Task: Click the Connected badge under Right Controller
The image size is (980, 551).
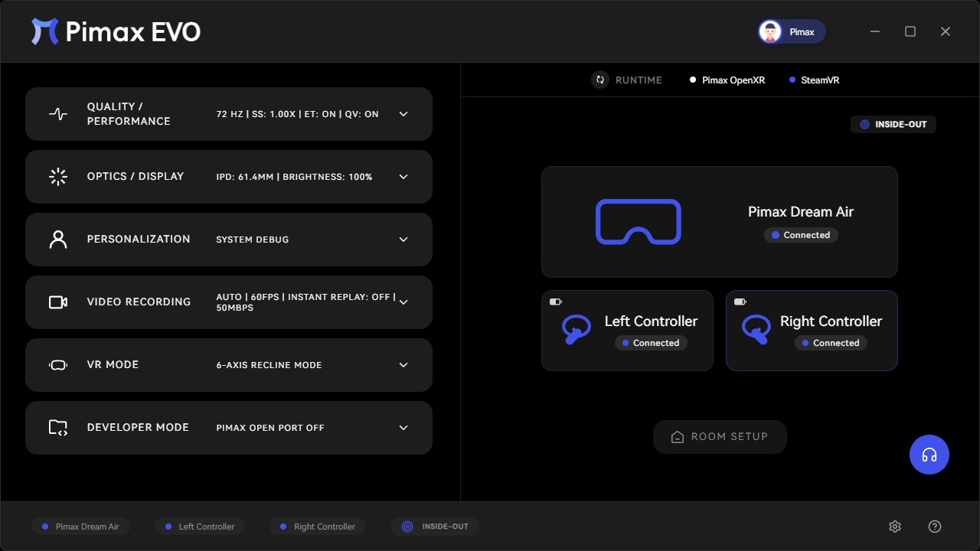Action: (x=831, y=343)
